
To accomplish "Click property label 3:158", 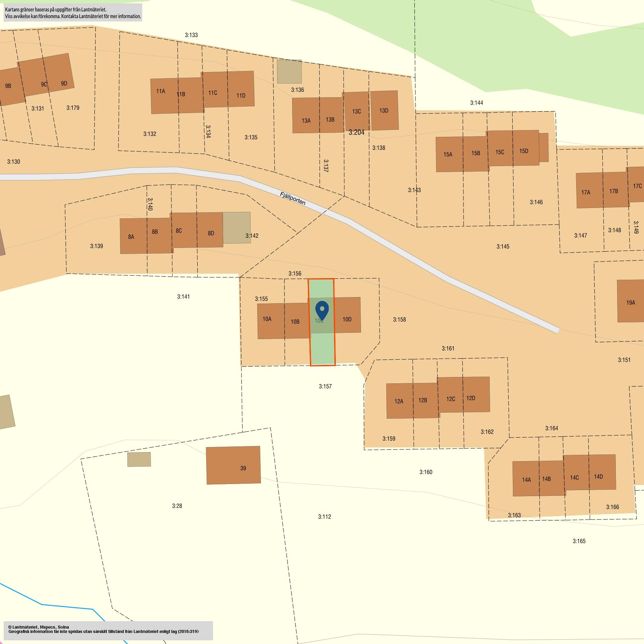I will click(x=399, y=319).
